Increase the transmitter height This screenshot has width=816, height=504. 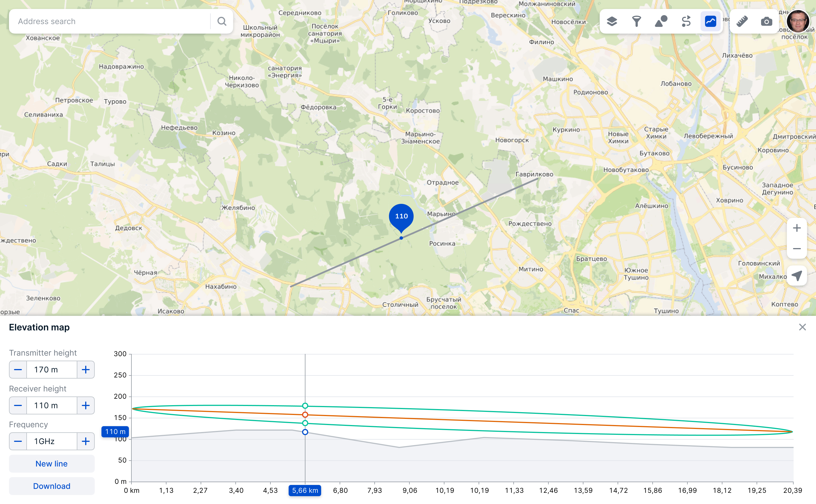[x=86, y=370]
